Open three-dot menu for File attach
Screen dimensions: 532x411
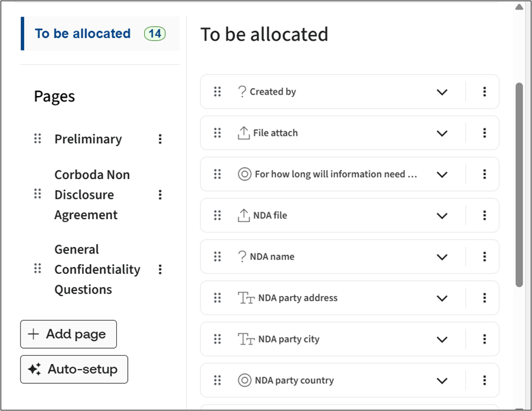[484, 133]
